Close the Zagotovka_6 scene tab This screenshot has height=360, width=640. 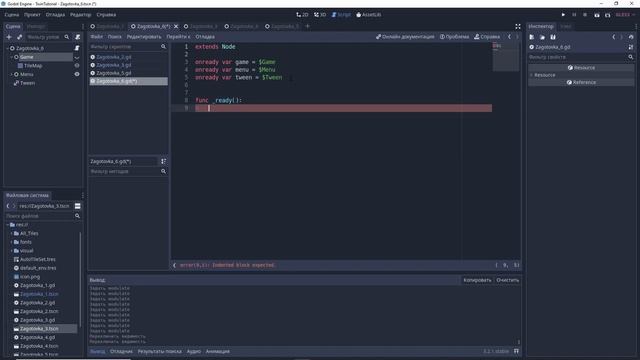(x=176, y=27)
